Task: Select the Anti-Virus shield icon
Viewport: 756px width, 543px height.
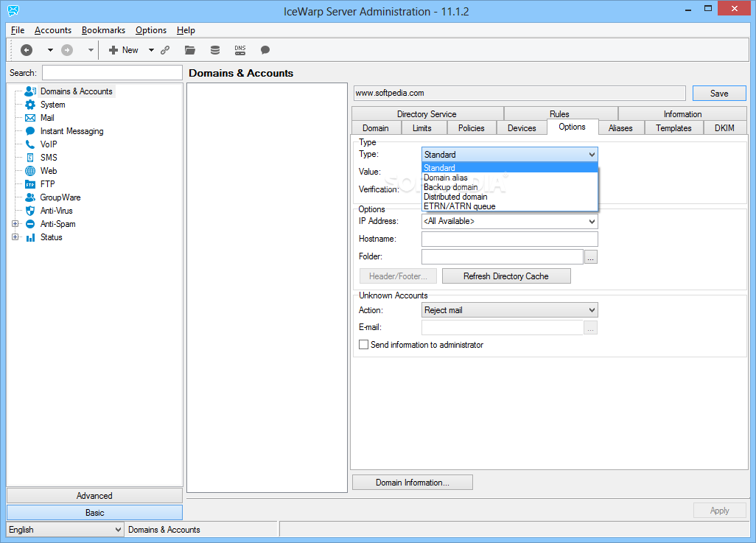Action: [x=30, y=211]
